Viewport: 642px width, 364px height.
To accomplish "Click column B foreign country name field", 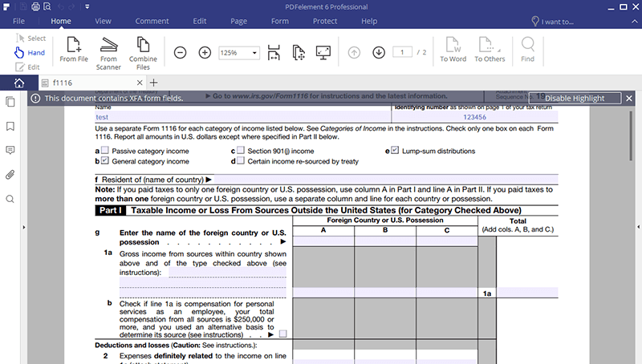I will 385,241.
